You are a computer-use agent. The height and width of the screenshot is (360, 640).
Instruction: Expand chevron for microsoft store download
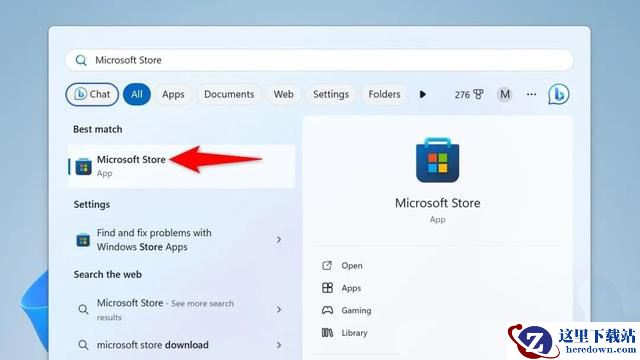pyautogui.click(x=279, y=345)
